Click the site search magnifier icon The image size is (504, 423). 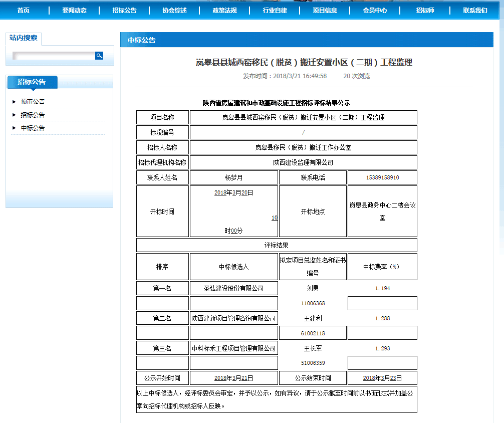point(99,56)
